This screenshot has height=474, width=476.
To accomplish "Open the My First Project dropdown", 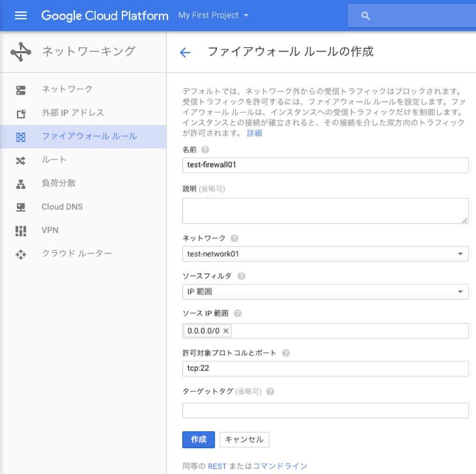I will coord(214,15).
